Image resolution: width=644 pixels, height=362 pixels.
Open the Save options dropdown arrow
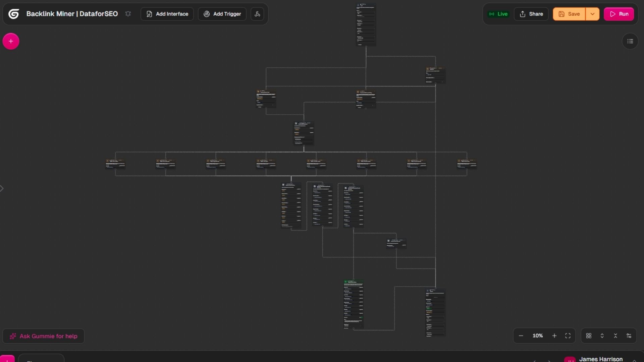click(592, 14)
